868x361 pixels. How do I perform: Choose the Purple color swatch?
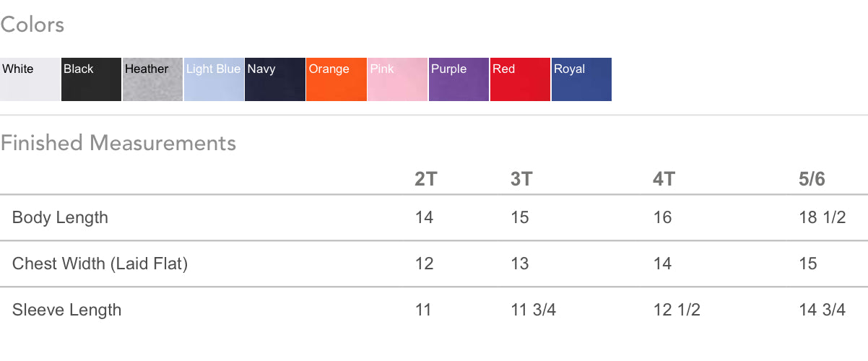click(459, 79)
